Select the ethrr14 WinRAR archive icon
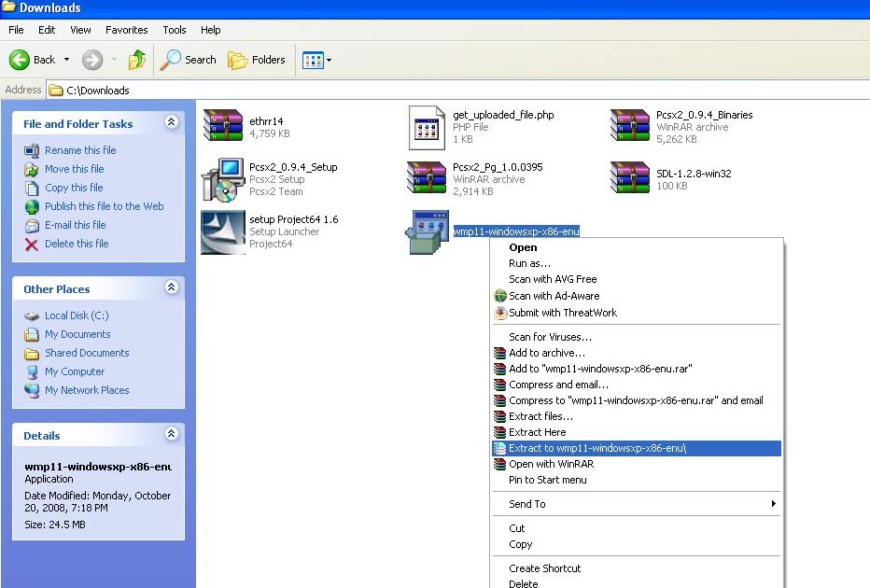The width and height of the screenshot is (870, 588). 223,125
